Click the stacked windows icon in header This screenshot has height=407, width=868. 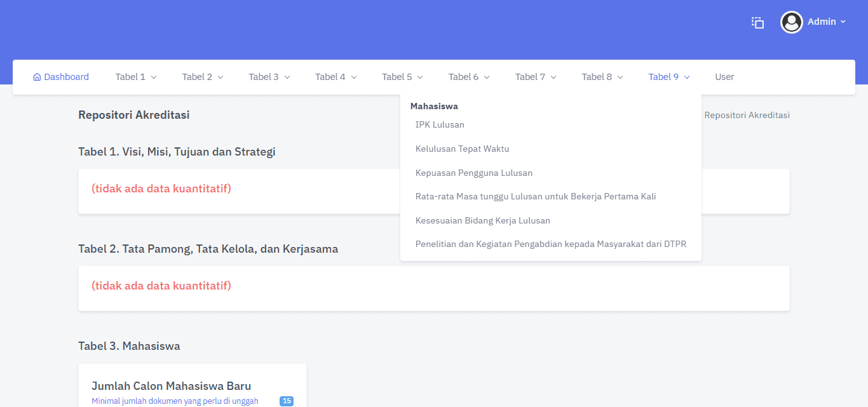[x=757, y=22]
